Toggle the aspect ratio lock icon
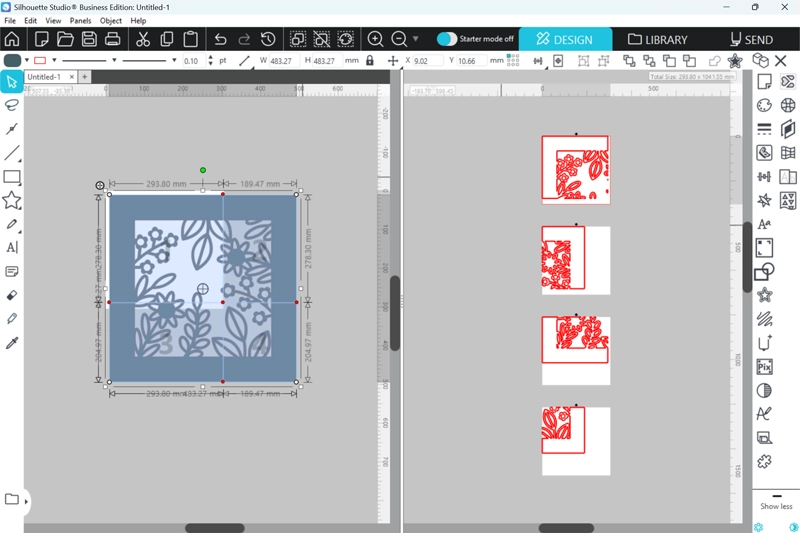This screenshot has width=800, height=533. [x=370, y=61]
